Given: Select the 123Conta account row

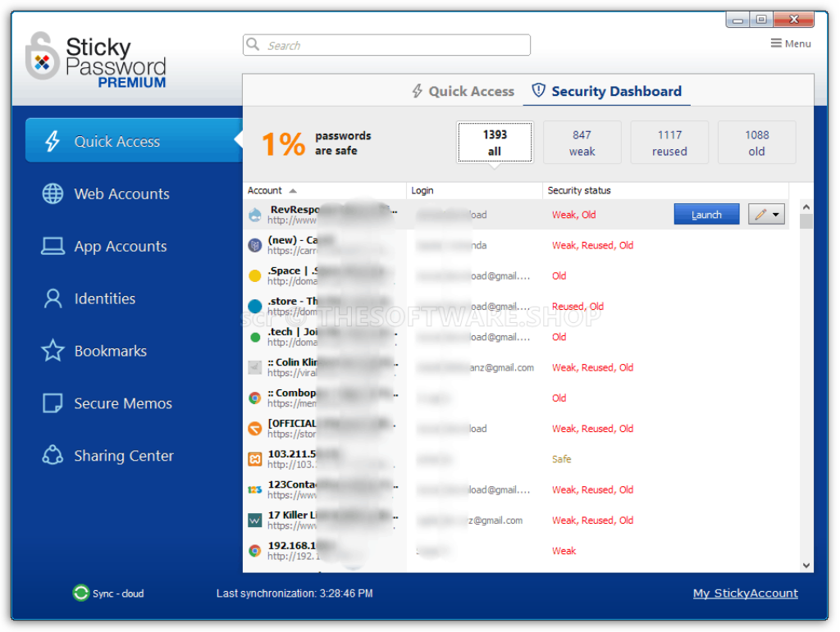Looking at the screenshot, I should tap(516, 489).
